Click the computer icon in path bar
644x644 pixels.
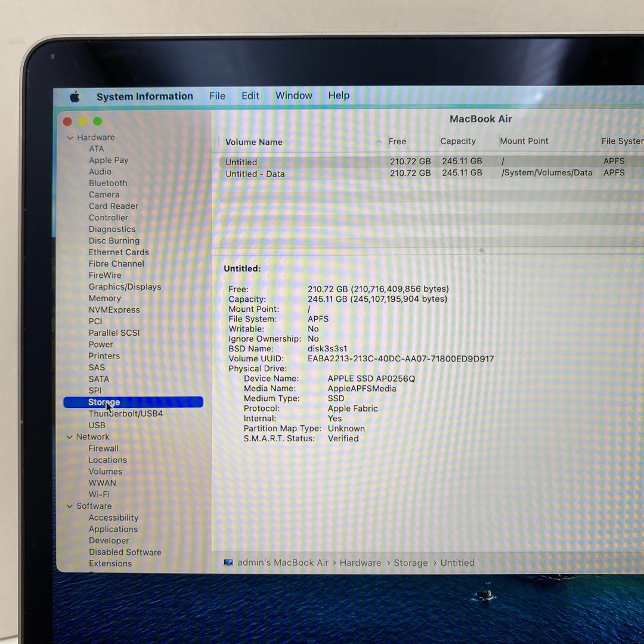tap(228, 563)
